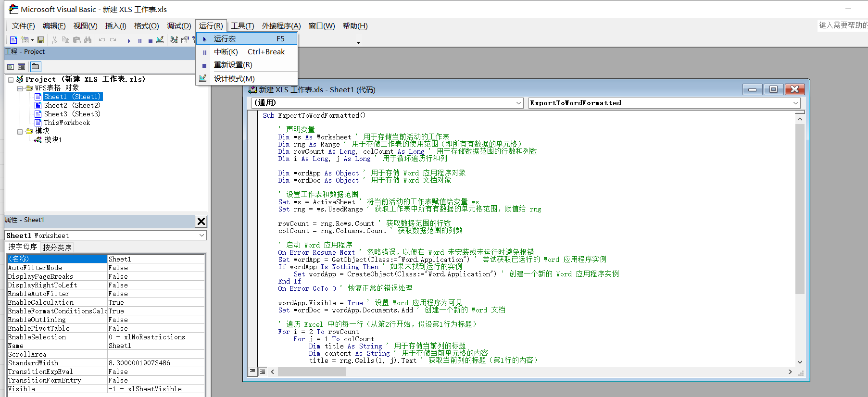Image resolution: width=868 pixels, height=397 pixels.
Task: Open the 外接程序(A) menu
Action: pyautogui.click(x=281, y=26)
